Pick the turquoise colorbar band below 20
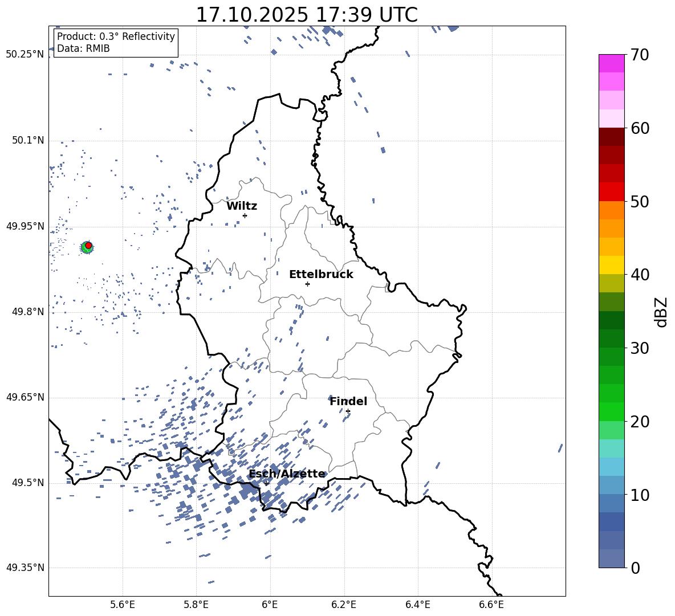The height and width of the screenshot is (616, 675). (x=611, y=448)
